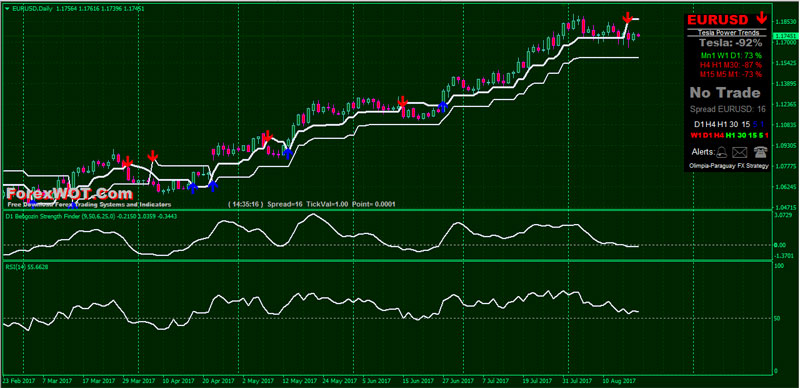The image size is (800, 388).
Task: Select the red sell arrow above August 2017 candles
Action: (628, 17)
